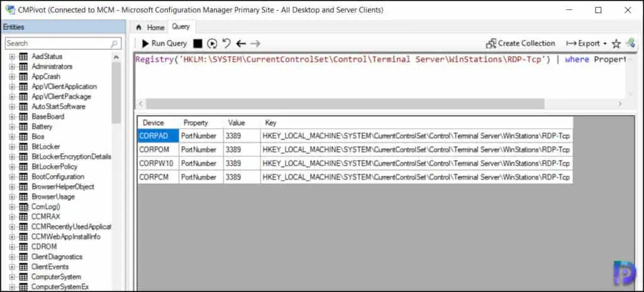The height and width of the screenshot is (292, 644).
Task: Click the Entities panel header
Action: click(x=63, y=27)
